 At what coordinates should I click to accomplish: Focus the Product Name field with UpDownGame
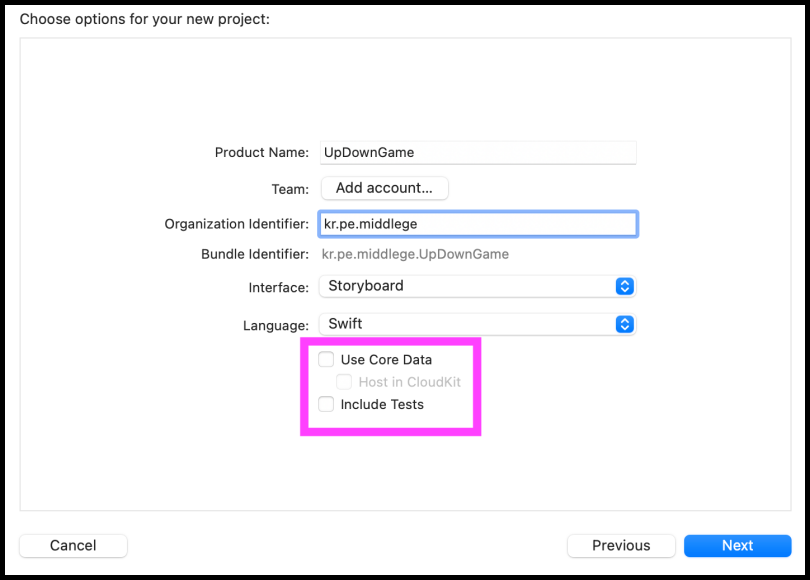478,152
